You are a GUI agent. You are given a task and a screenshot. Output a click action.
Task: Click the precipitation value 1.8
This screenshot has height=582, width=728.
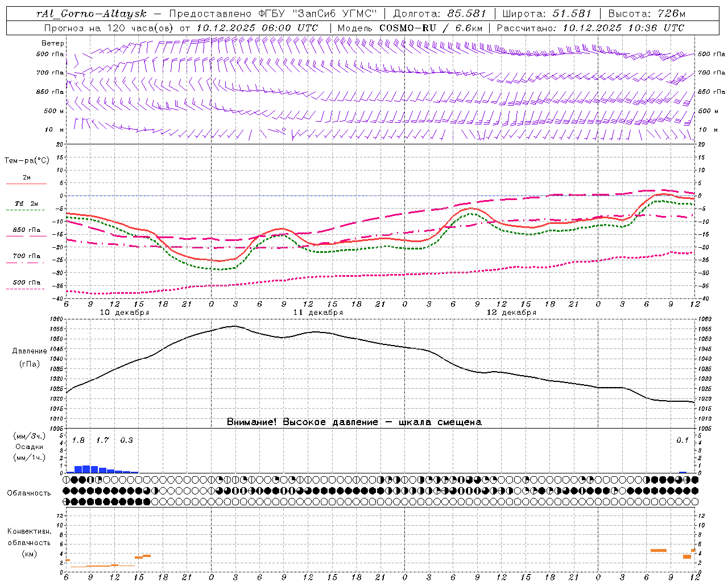tap(78, 440)
